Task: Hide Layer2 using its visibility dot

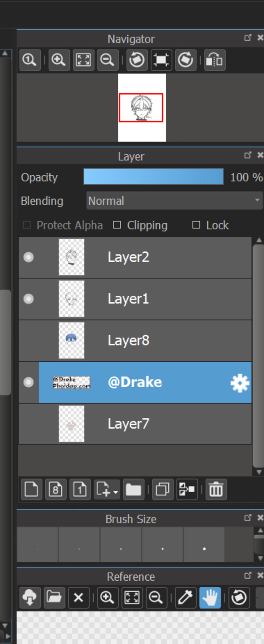Action: pos(28,257)
